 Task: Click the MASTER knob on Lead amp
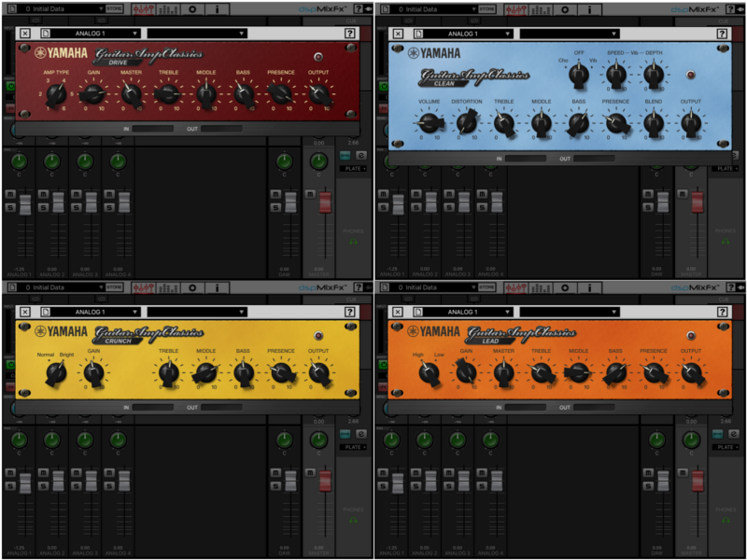pos(503,372)
